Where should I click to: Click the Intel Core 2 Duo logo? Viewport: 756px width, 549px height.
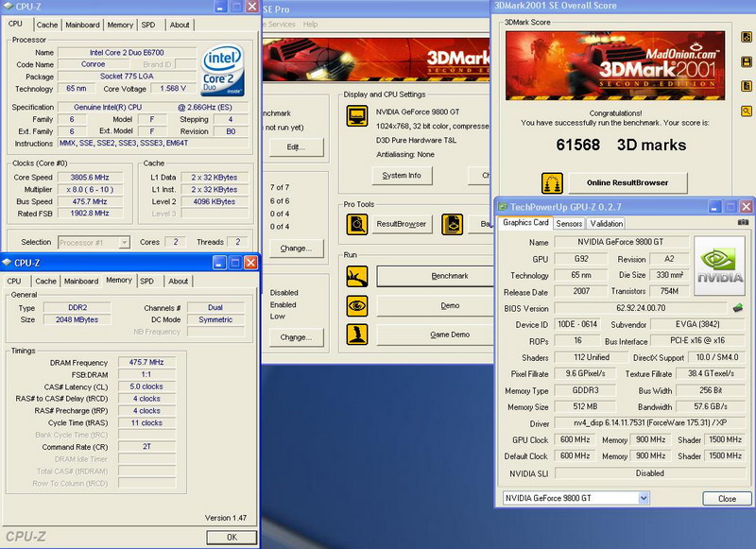[x=223, y=70]
